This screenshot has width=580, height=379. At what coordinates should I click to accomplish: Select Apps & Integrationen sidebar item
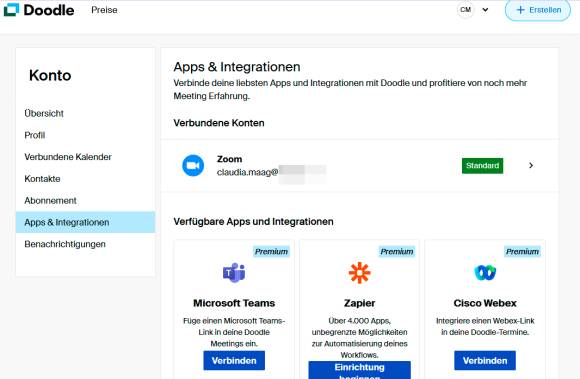pyautogui.click(x=85, y=222)
